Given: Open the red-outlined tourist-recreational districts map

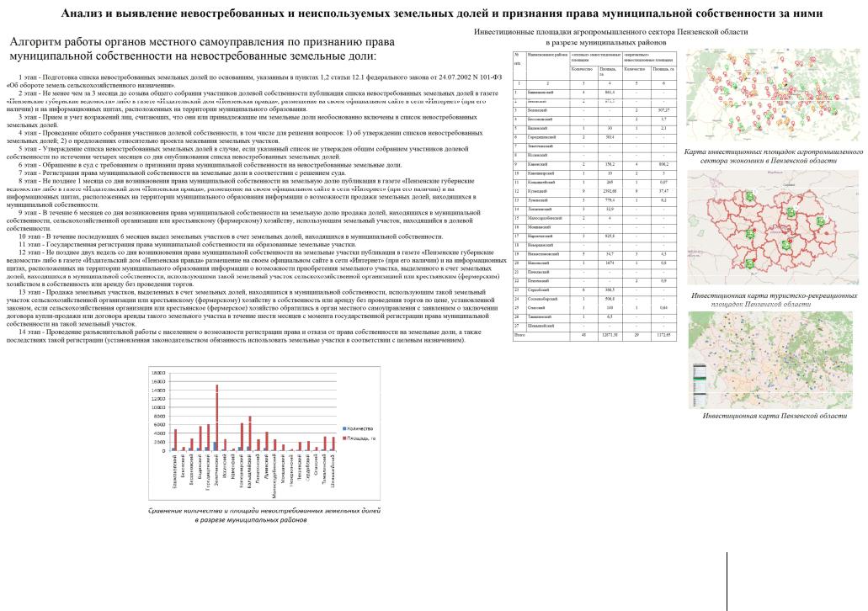Looking at the screenshot, I should [x=773, y=227].
